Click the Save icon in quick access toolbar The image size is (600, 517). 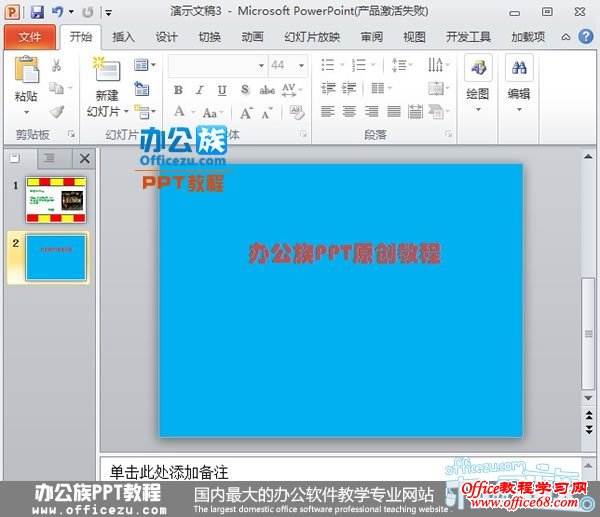pos(37,12)
